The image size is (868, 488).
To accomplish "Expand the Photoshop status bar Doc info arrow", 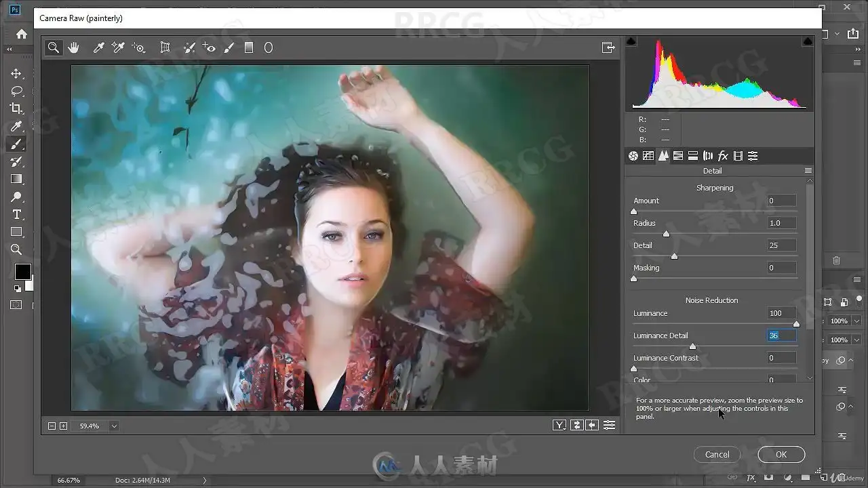I will [x=205, y=481].
